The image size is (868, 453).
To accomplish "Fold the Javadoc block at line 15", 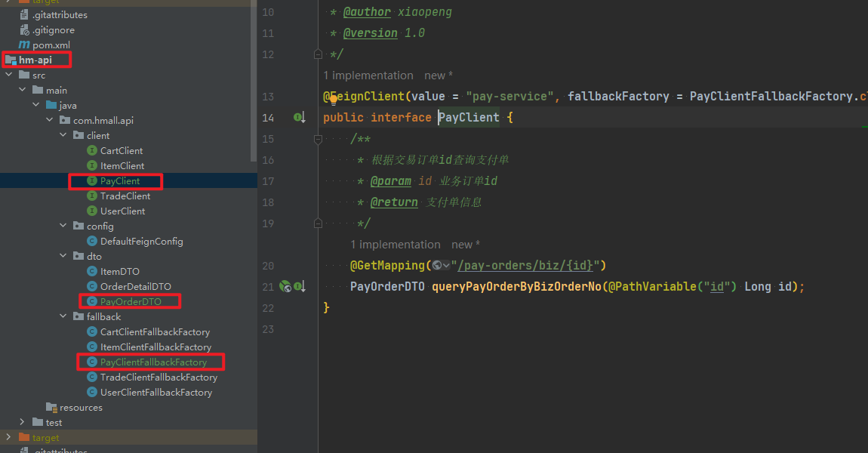I will [319, 139].
